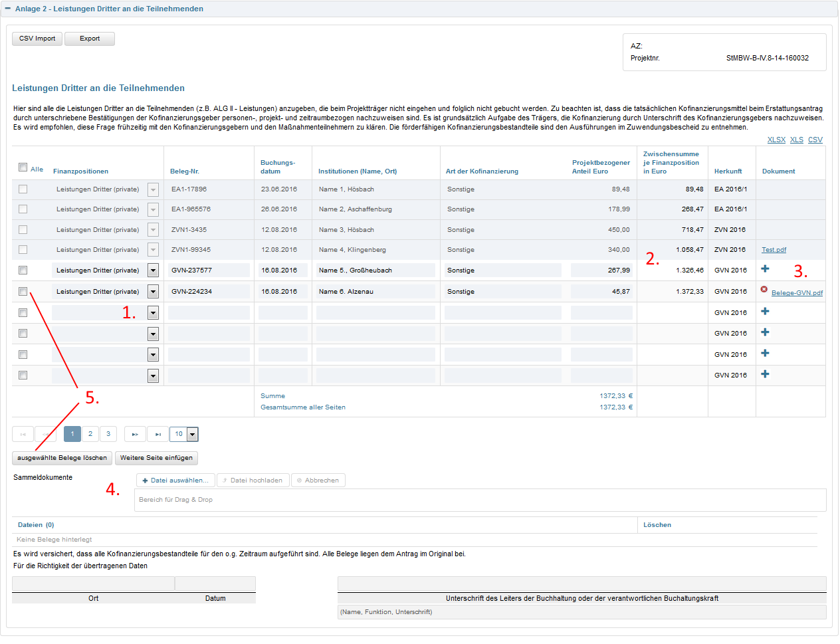Image resolution: width=840 pixels, height=644 pixels.
Task: Go to the next page of results
Action: [135, 435]
